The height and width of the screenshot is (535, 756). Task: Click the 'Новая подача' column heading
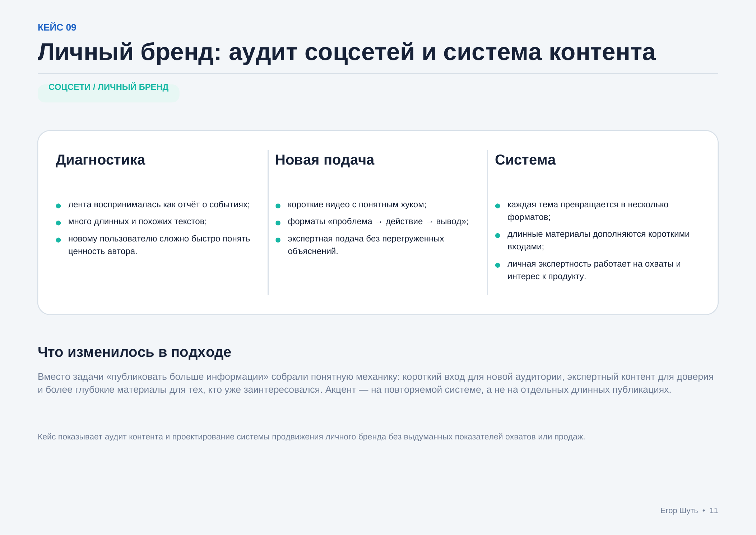(325, 160)
